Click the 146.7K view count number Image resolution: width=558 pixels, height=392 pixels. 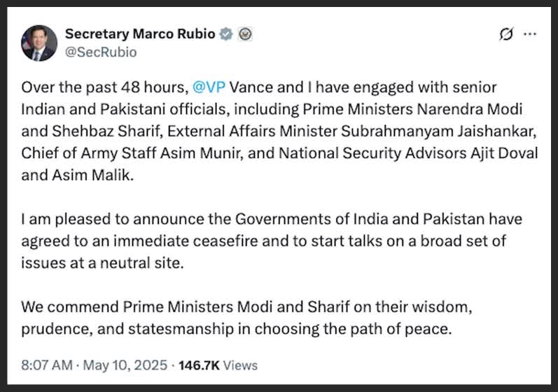click(x=200, y=365)
